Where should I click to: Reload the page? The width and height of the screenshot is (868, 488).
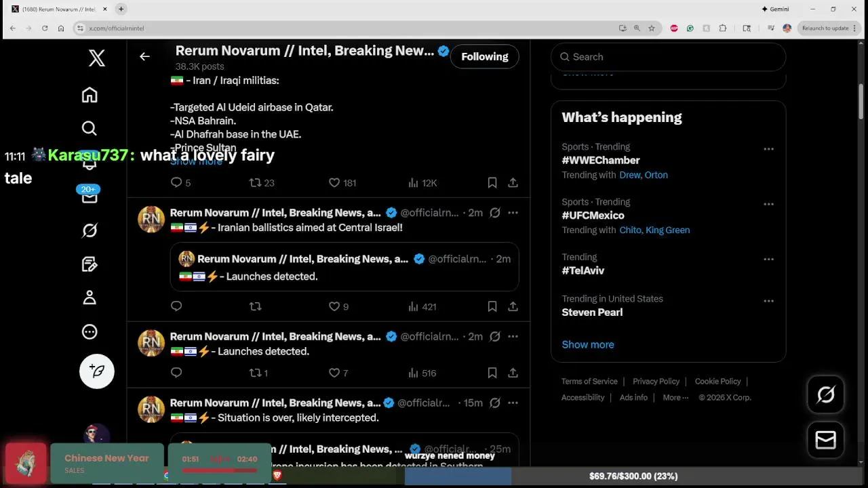45,28
